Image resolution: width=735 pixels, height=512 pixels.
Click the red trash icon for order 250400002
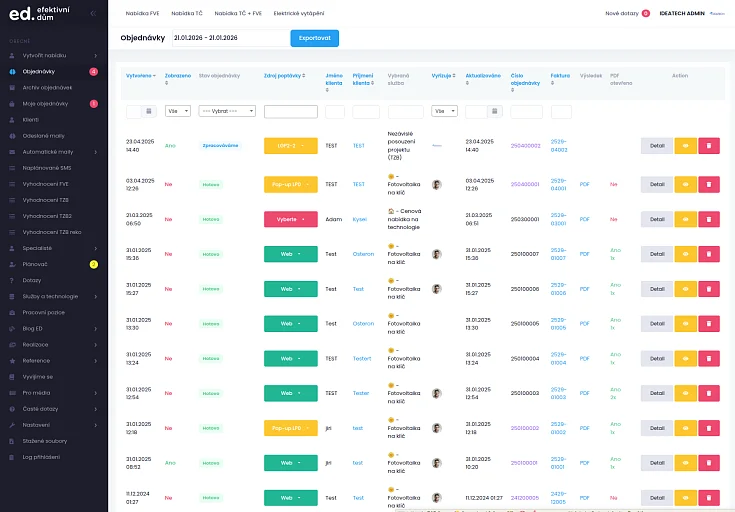click(709, 146)
